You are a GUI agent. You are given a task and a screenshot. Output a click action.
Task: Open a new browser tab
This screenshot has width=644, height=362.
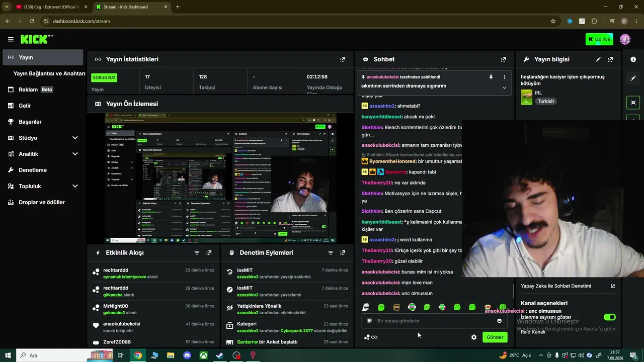[178, 7]
